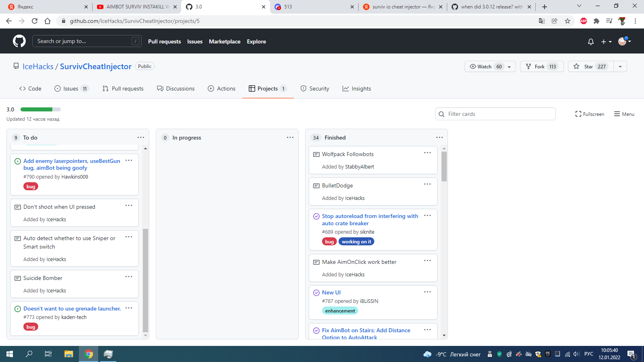644x362 pixels.
Task: Click the 3.0 project progress bar
Action: coord(40,109)
